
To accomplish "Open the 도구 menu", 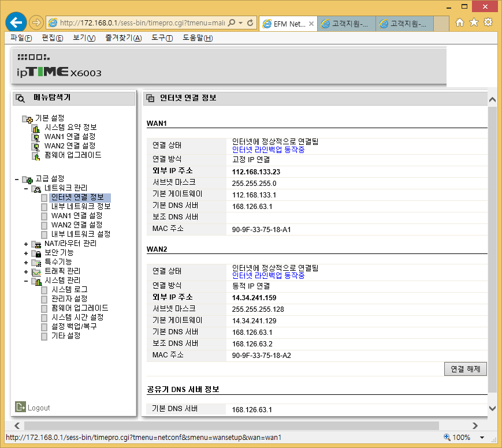I will 162,38.
